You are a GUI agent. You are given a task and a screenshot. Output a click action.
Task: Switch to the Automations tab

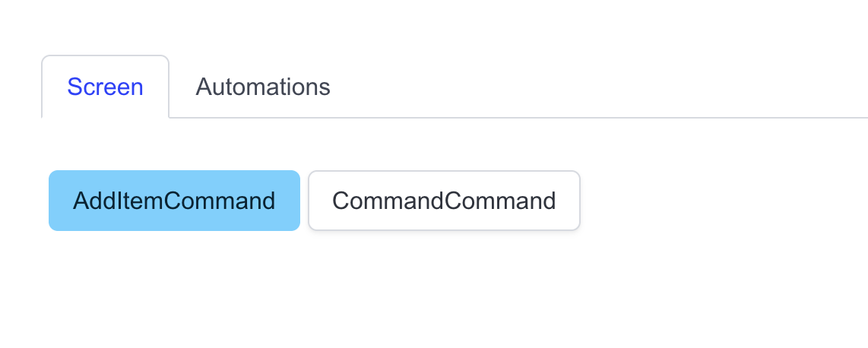[x=263, y=87]
